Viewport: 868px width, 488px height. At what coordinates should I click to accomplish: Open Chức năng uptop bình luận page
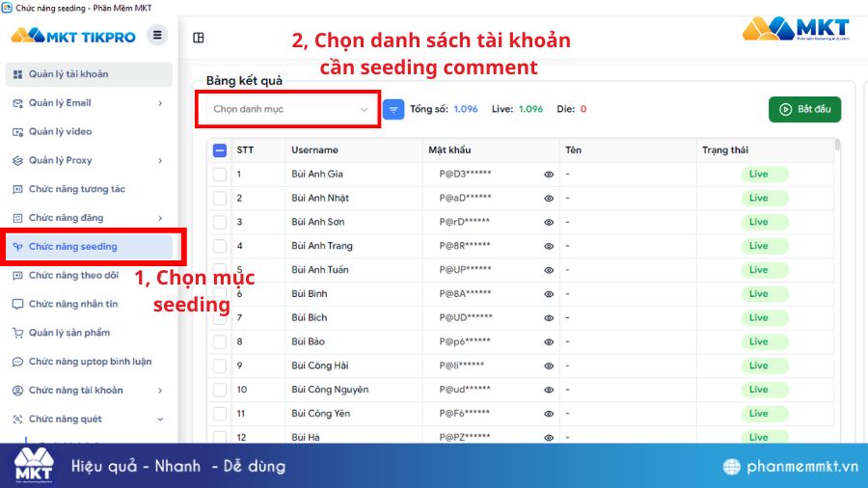tap(89, 362)
